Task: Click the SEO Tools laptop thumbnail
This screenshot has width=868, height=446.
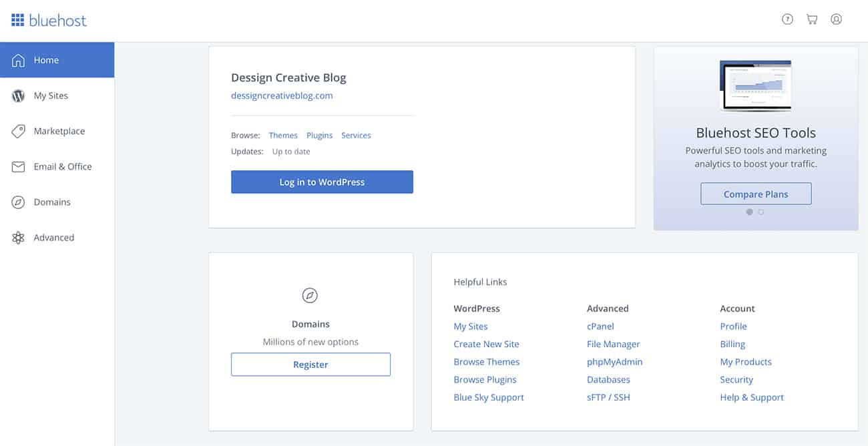Action: [755, 85]
